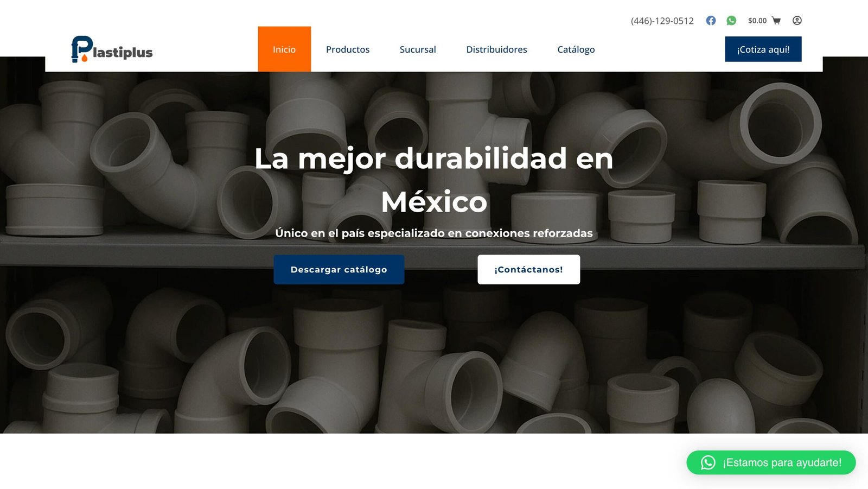Screen dimensions: 868x489
Task: Open the Catálogo navigation link
Action: click(576, 49)
